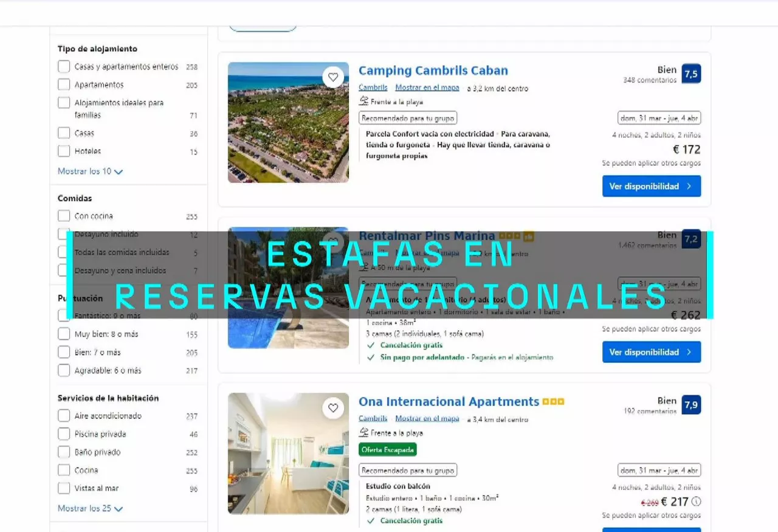This screenshot has height=532, width=778.
Task: Tick Bien: 7 o más rating filter
Action: tap(64, 352)
